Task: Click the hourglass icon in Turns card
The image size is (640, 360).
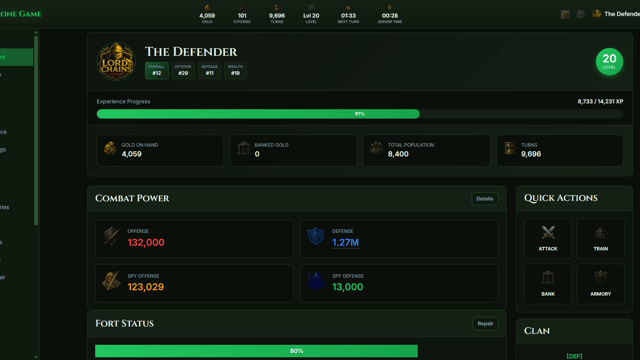Action: point(509,148)
